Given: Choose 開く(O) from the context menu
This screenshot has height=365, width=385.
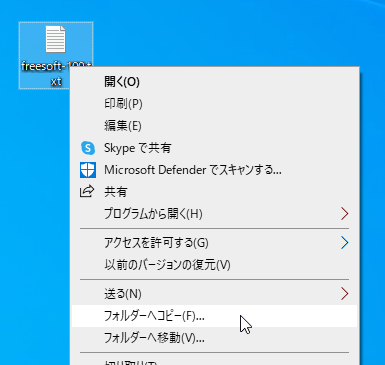Looking at the screenshot, I should tap(214, 82).
